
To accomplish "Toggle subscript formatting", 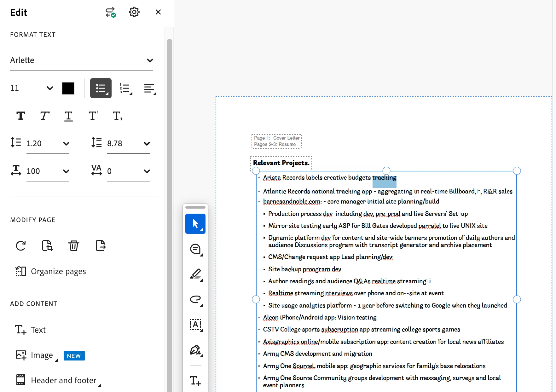I will click(117, 116).
